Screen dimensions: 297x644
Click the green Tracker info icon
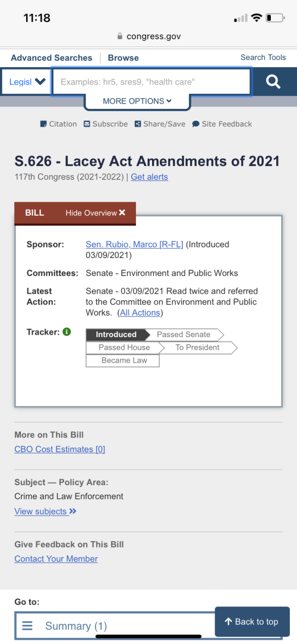pos(67,331)
